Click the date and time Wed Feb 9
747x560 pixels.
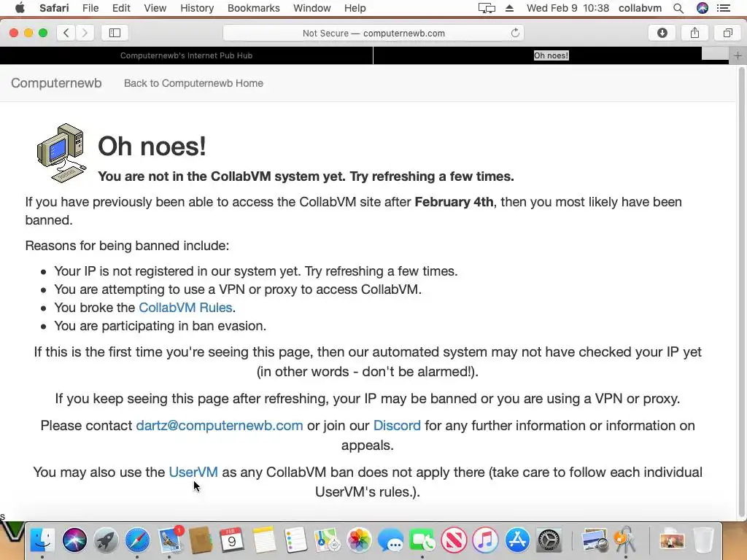point(568,8)
